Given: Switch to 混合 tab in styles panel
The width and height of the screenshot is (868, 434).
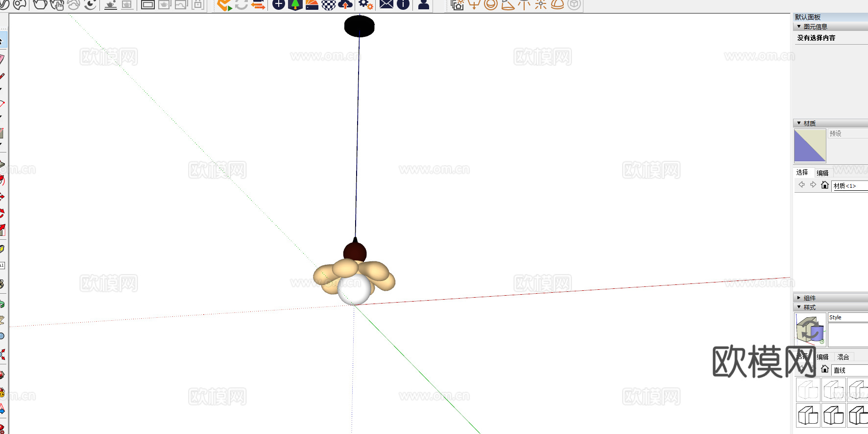Looking at the screenshot, I should [x=843, y=357].
